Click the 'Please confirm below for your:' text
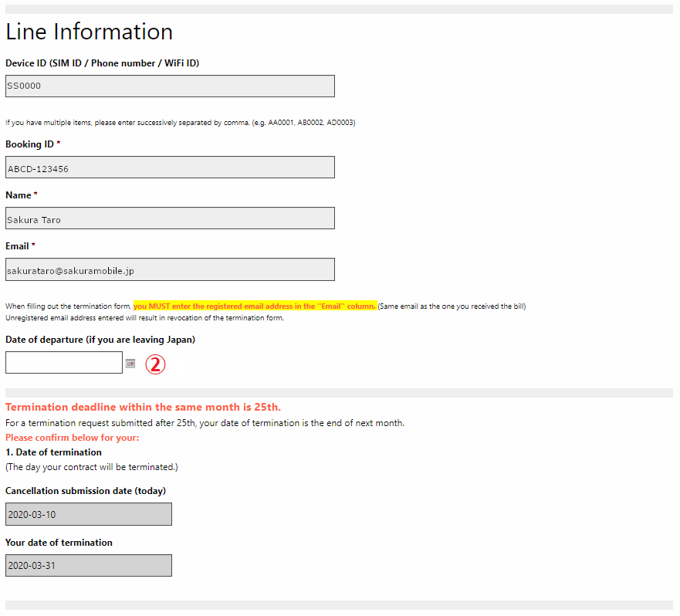 pos(73,437)
